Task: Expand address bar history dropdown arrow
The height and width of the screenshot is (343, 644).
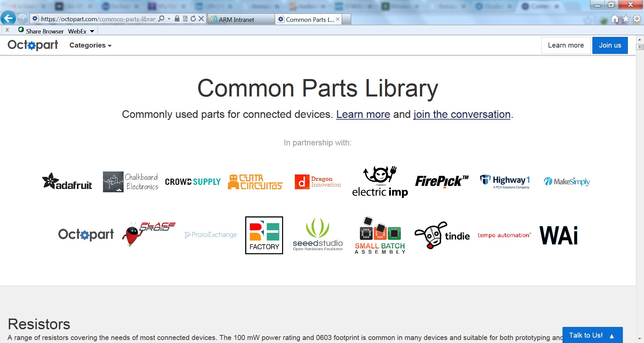Action: [169, 19]
